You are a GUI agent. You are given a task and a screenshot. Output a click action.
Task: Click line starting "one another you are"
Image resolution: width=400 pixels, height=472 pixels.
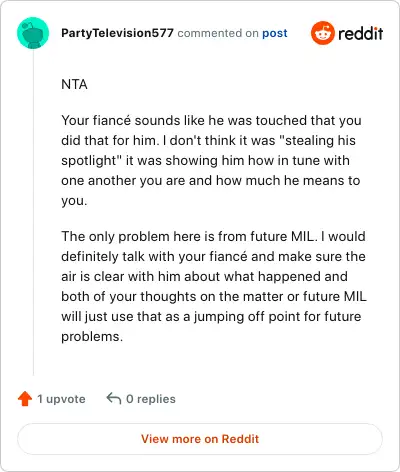click(211, 180)
